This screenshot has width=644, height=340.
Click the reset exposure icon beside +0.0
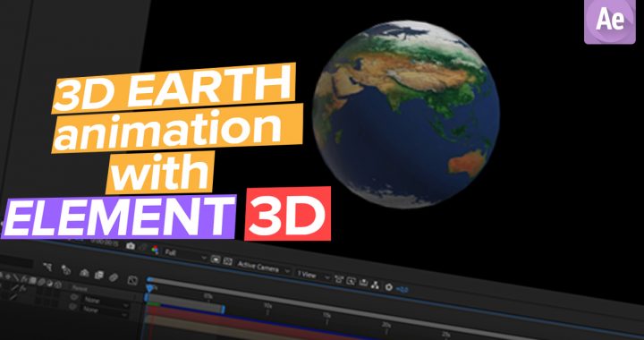click(388, 286)
